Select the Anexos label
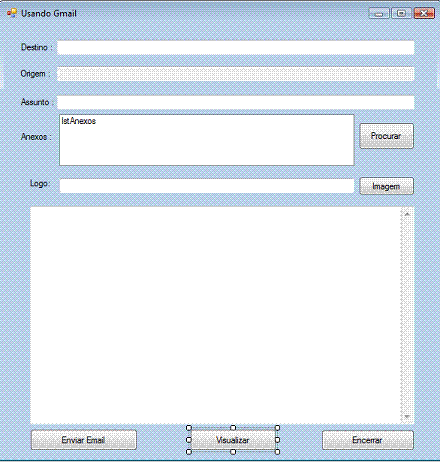This screenshot has width=440, height=462. 36,137
